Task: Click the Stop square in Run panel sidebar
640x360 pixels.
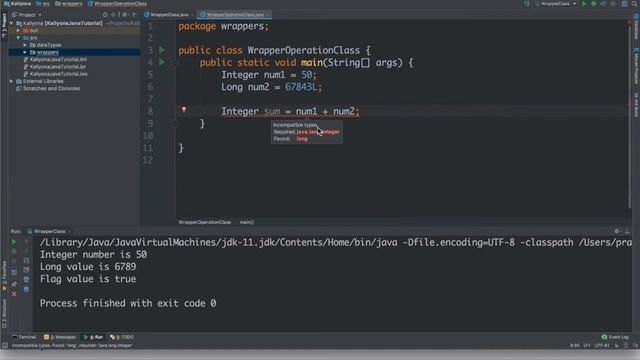Action: click(14, 251)
